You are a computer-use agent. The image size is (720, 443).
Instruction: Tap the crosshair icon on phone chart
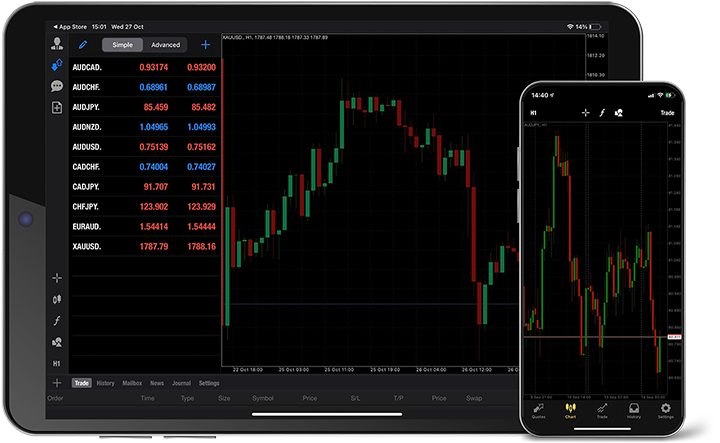click(585, 113)
